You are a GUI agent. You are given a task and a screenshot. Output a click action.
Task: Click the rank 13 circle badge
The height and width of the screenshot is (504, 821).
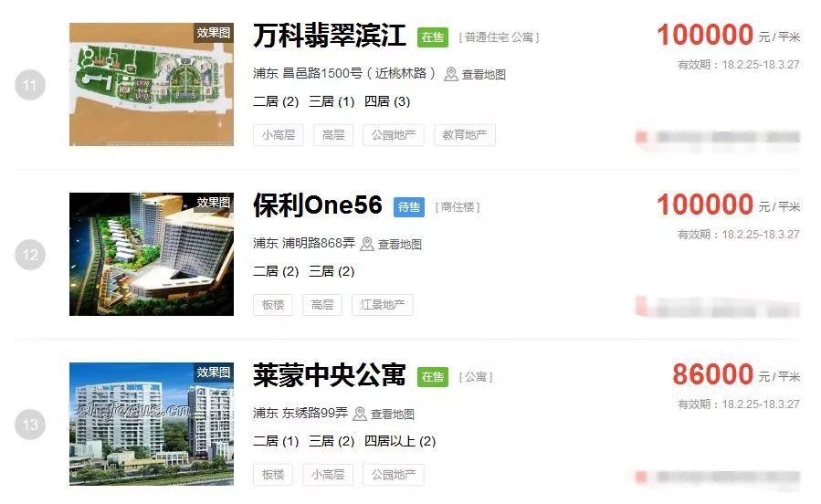30,425
